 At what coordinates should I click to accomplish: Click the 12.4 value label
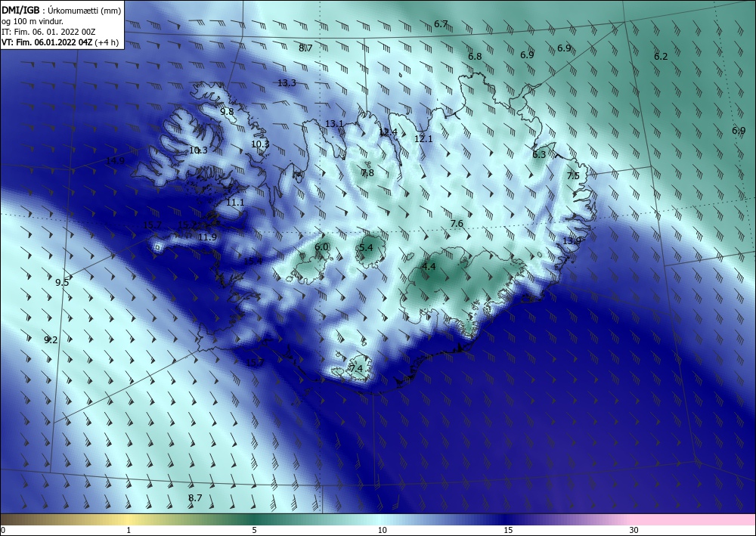pos(388,132)
